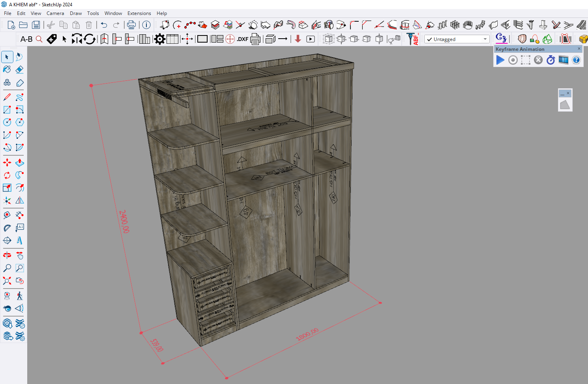This screenshot has width=588, height=384.
Task: Click the A-B toolbar icon
Action: 26,39
